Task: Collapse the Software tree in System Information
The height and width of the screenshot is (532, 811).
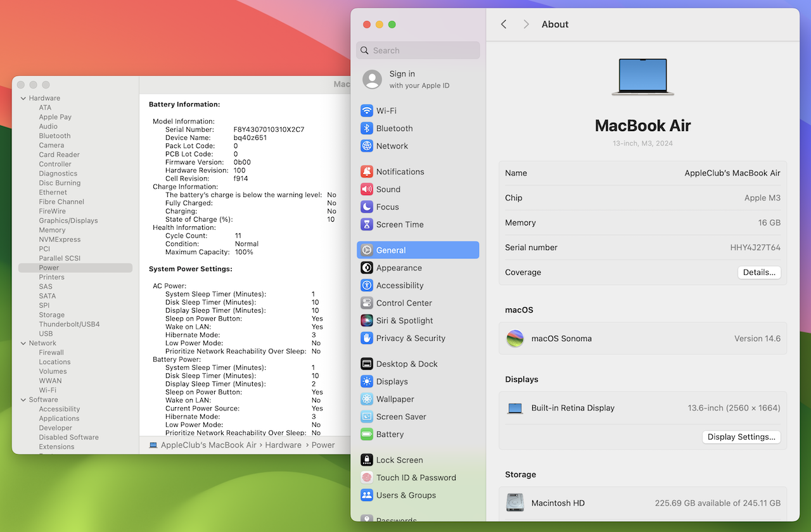Action: pyautogui.click(x=23, y=400)
